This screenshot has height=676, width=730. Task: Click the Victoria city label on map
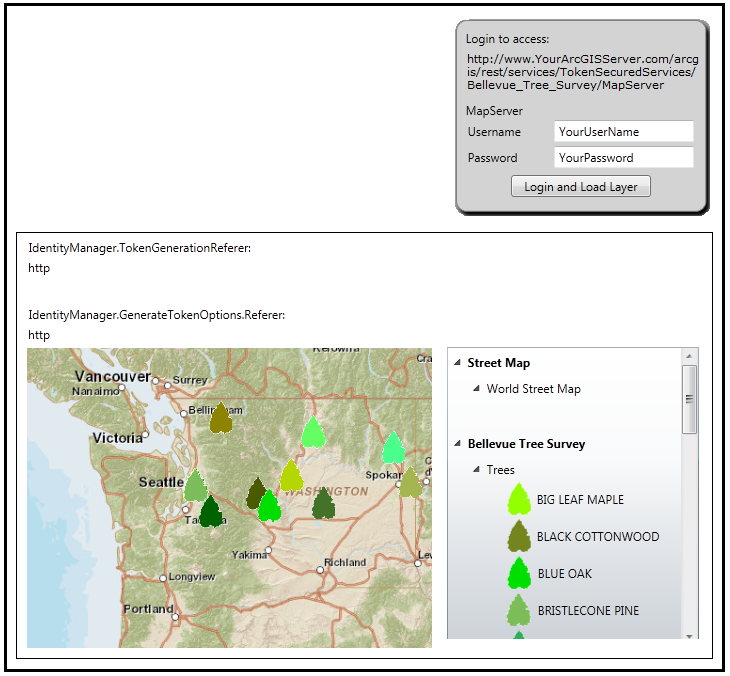(x=117, y=438)
